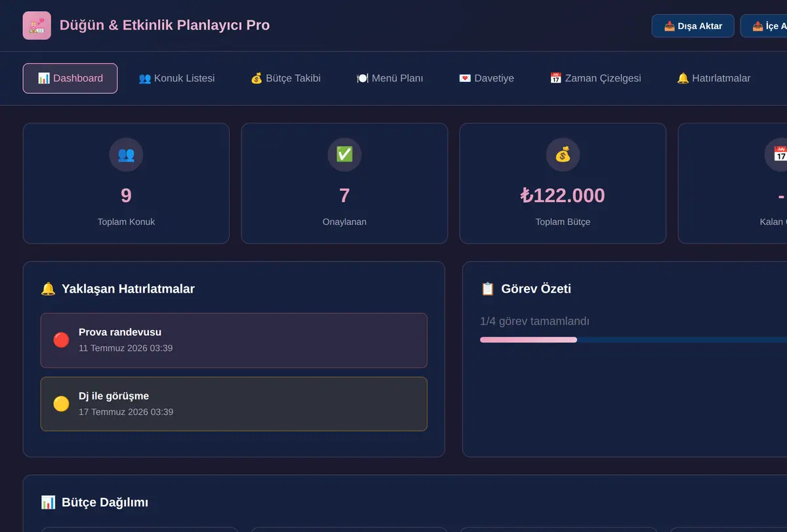The height and width of the screenshot is (532, 787).
Task: Click the Yaklaşan Hatırlatmalar heading
Action: pos(128,289)
